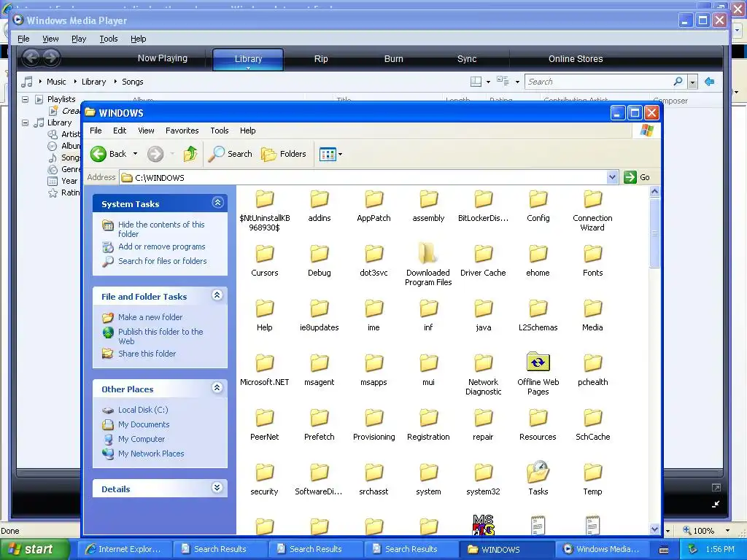This screenshot has width=747, height=560.
Task: Click the scrollbar down arrow in explorer
Action: pos(654,529)
